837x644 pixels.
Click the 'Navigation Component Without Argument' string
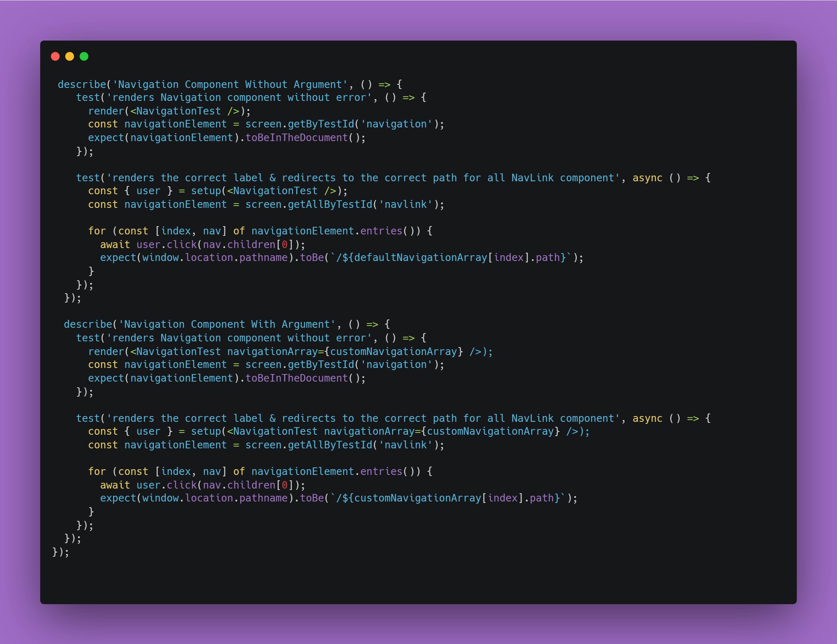pyautogui.click(x=230, y=85)
